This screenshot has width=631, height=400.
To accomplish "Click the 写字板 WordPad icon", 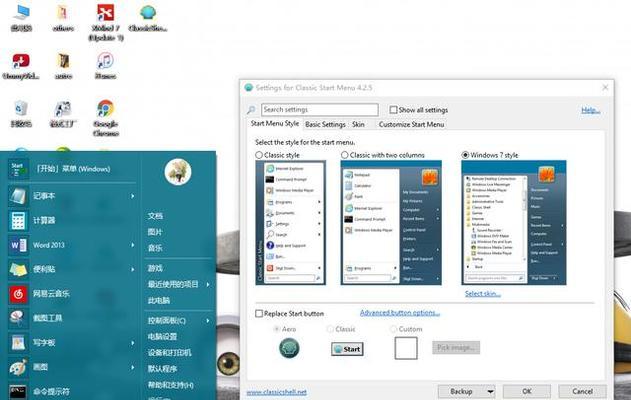I will 18,342.
